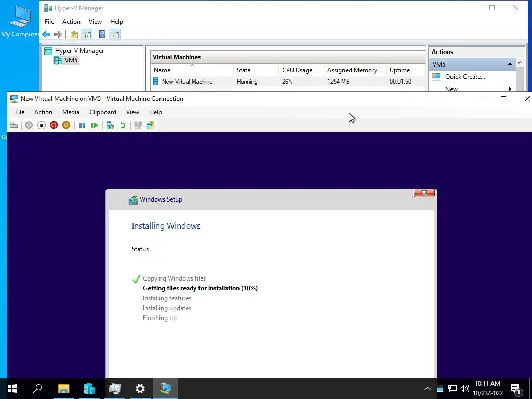Select the VM5 server in the tree
The width and height of the screenshot is (532, 399).
tap(66, 60)
